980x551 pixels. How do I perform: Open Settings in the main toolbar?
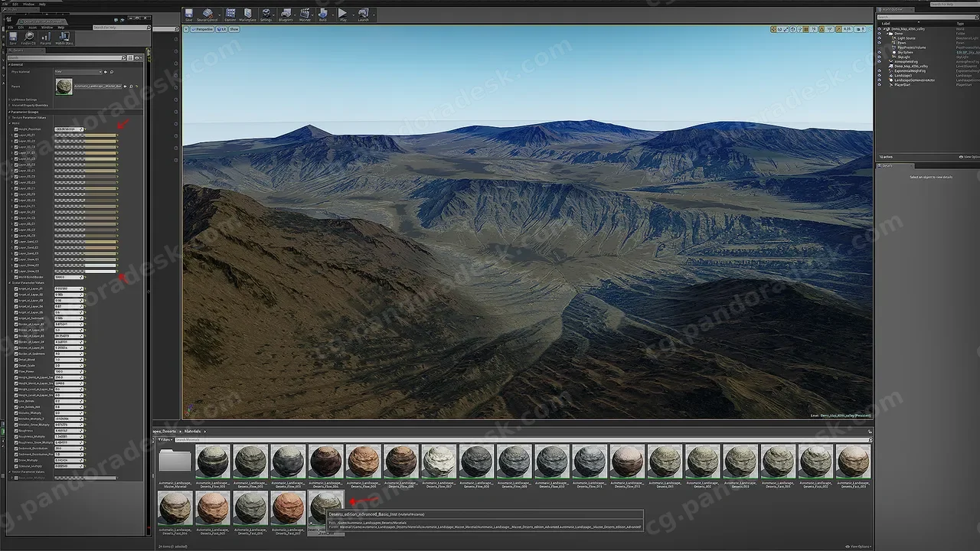point(266,14)
